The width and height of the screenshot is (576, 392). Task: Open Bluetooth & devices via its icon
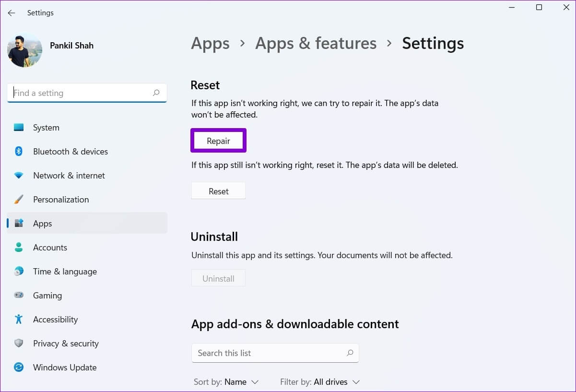click(19, 152)
